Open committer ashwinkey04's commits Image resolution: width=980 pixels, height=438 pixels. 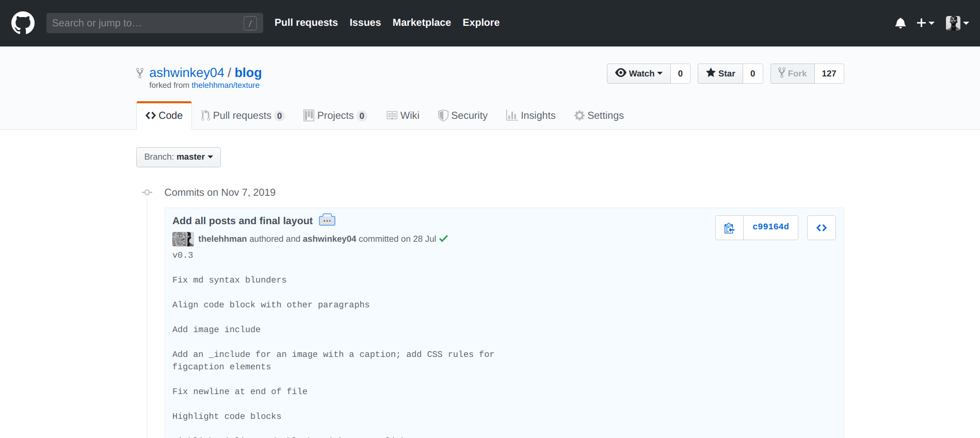[x=329, y=239]
